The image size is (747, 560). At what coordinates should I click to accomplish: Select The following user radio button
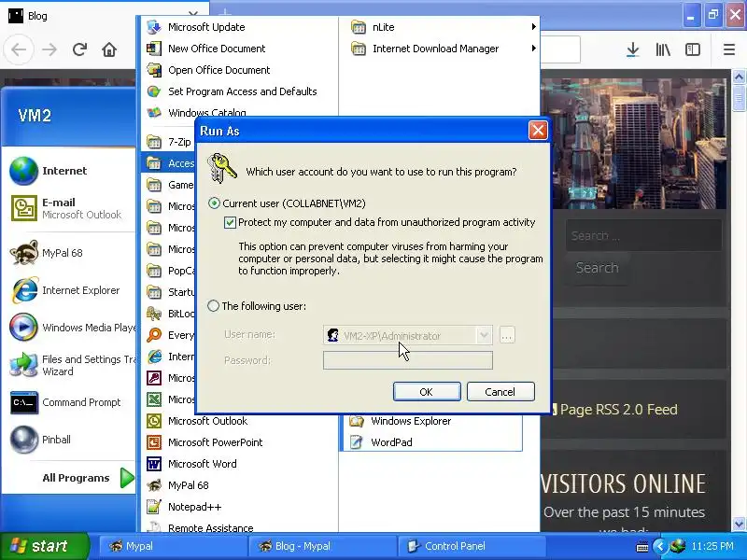click(214, 306)
